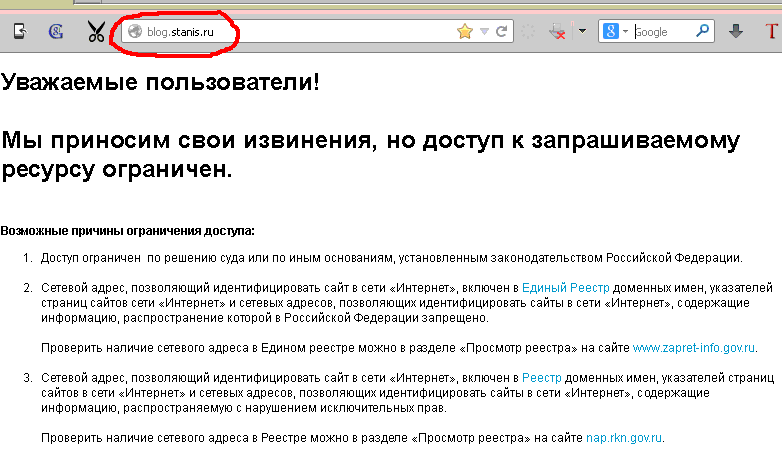Reload the page with the refresh arrow
This screenshot has width=782, height=452.
coord(500,32)
